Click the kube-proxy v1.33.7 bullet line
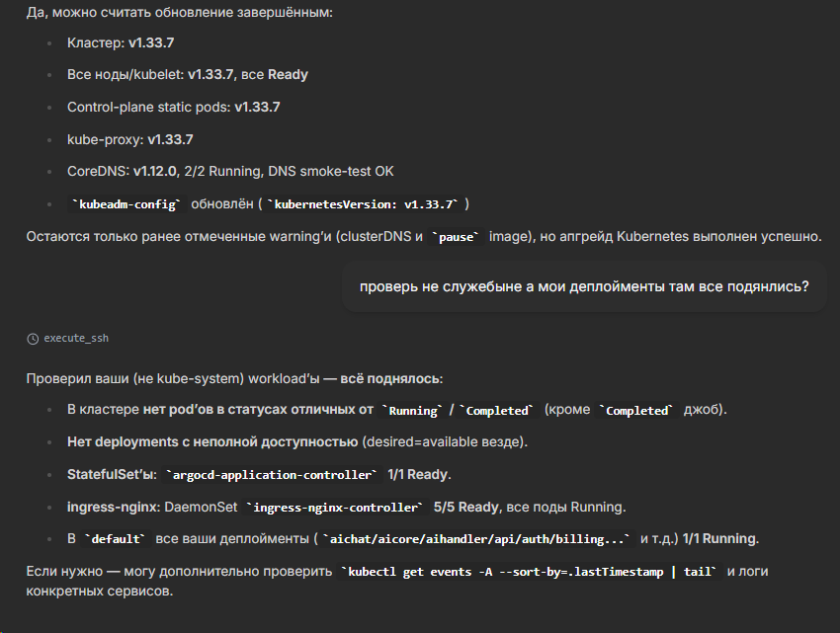840x633 pixels. tap(129, 139)
